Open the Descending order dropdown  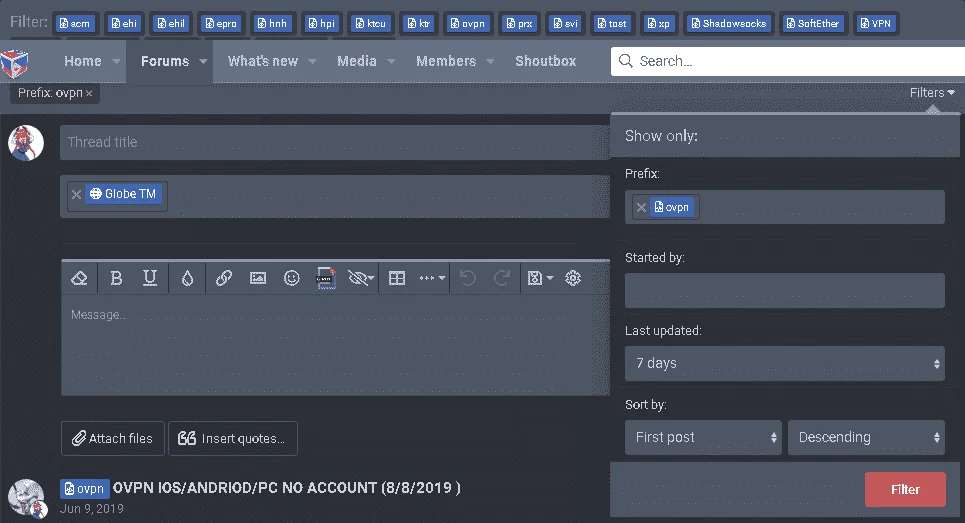(x=867, y=437)
